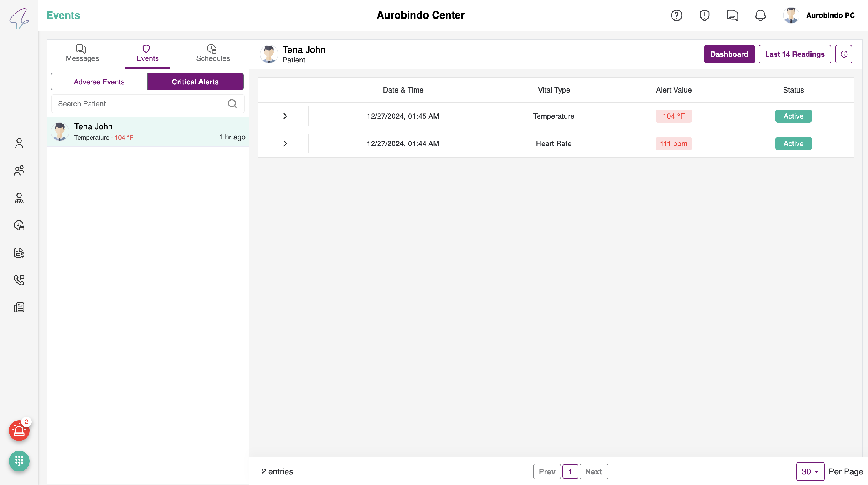Select Tena John in patient list
868x485 pixels.
148,132
